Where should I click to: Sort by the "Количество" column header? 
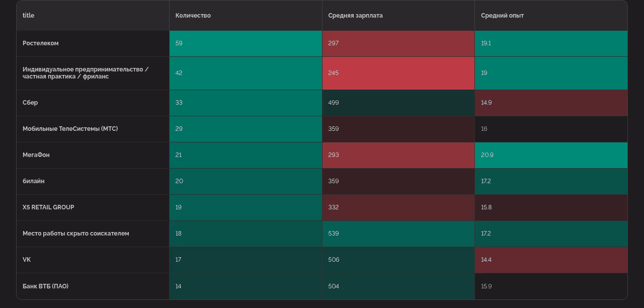193,16
